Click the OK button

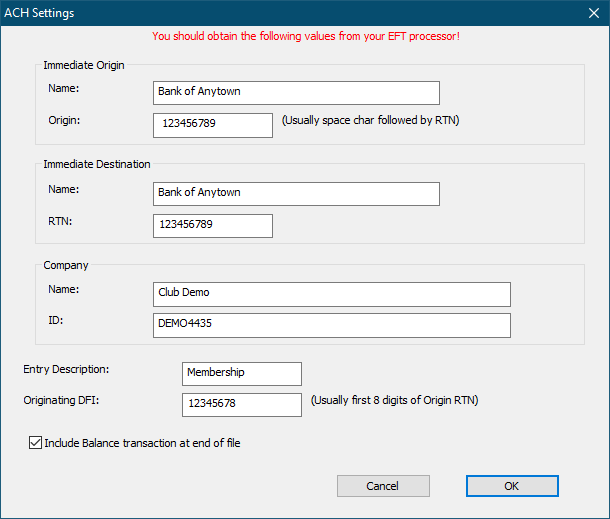tap(511, 486)
